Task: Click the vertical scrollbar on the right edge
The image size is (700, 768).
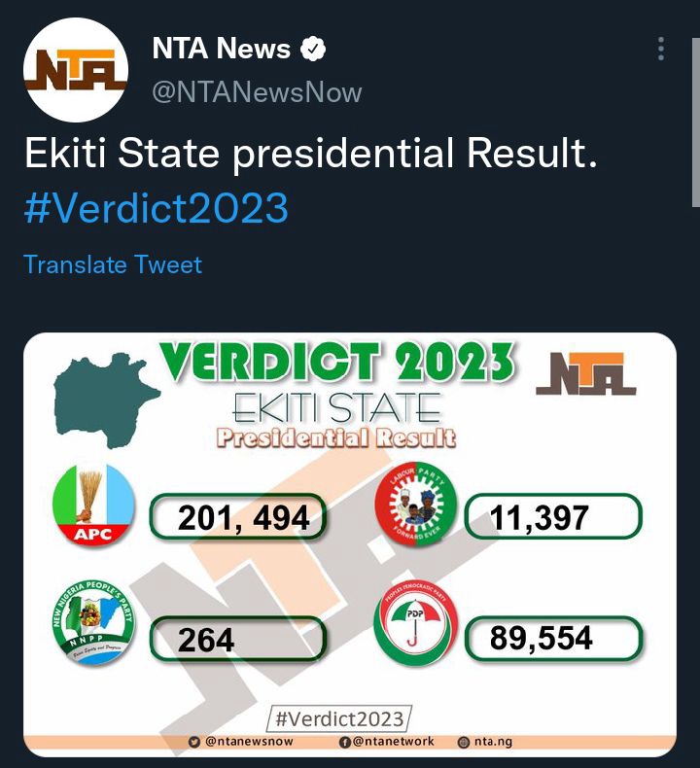Action: pyautogui.click(x=695, y=122)
